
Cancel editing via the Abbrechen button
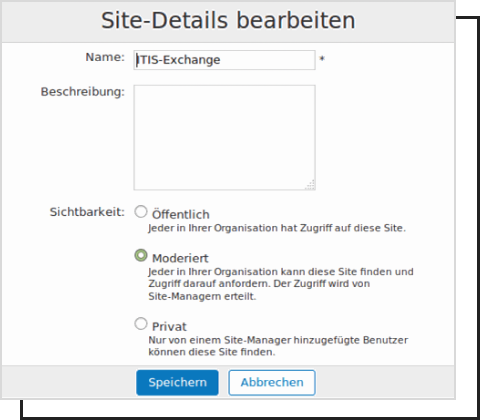point(272,382)
